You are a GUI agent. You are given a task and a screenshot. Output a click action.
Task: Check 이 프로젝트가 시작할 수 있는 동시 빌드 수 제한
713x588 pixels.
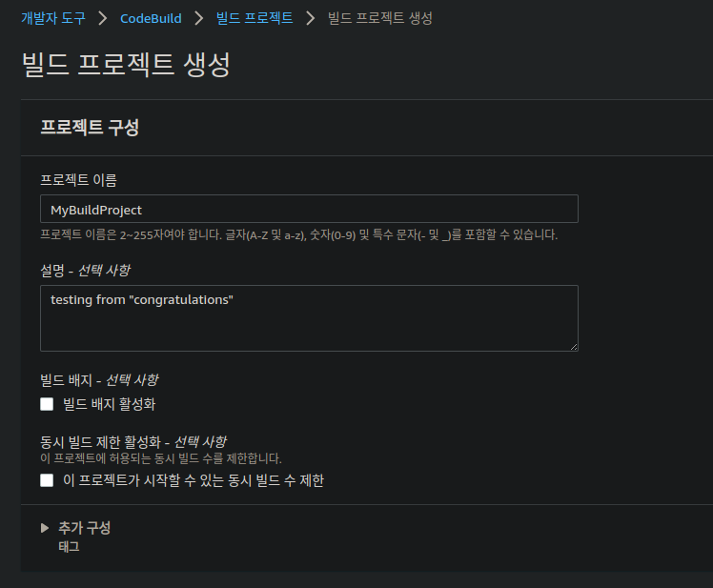(47, 480)
